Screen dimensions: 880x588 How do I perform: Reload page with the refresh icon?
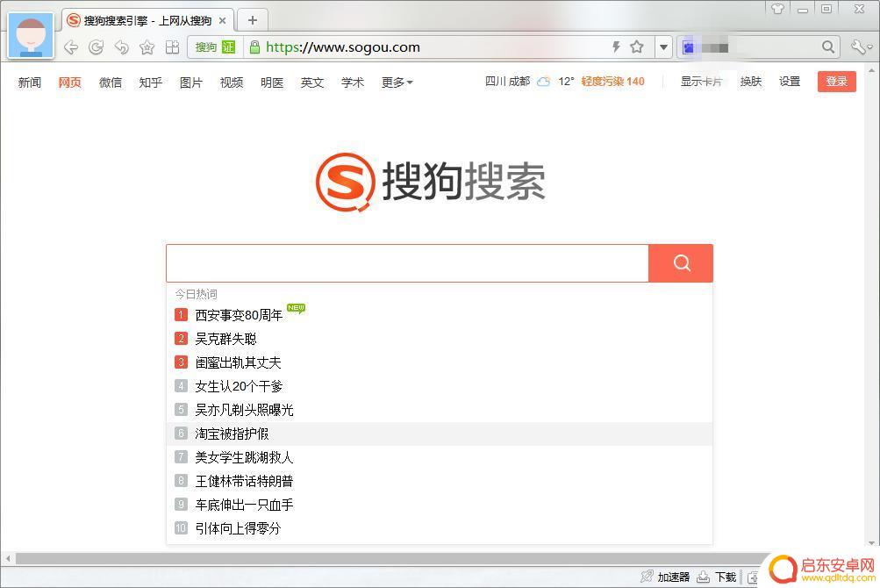tap(96, 47)
